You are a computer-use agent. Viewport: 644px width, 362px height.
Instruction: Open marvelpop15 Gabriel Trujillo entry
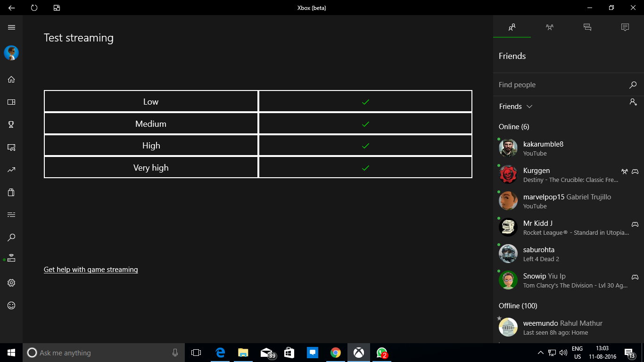point(569,201)
